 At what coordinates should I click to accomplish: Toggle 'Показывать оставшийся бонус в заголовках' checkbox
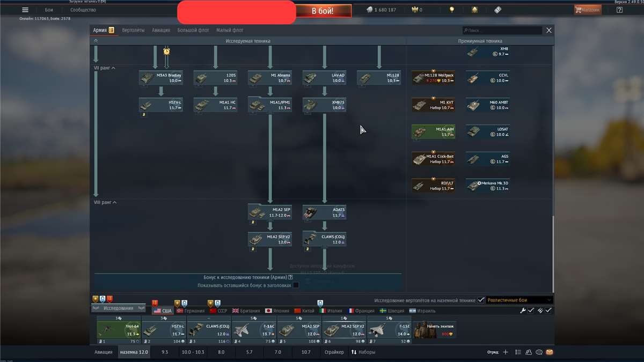295,285
